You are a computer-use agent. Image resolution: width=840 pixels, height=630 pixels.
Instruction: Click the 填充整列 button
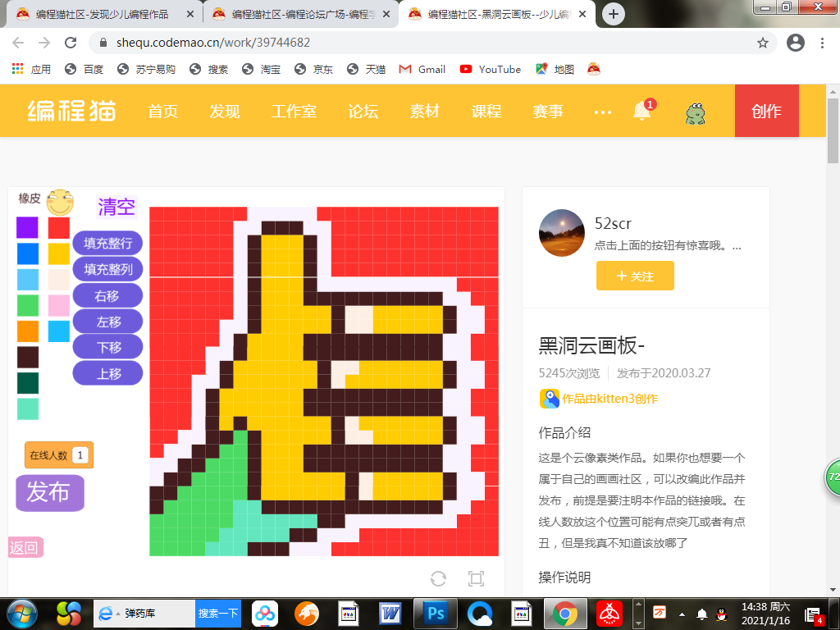pyautogui.click(x=107, y=269)
